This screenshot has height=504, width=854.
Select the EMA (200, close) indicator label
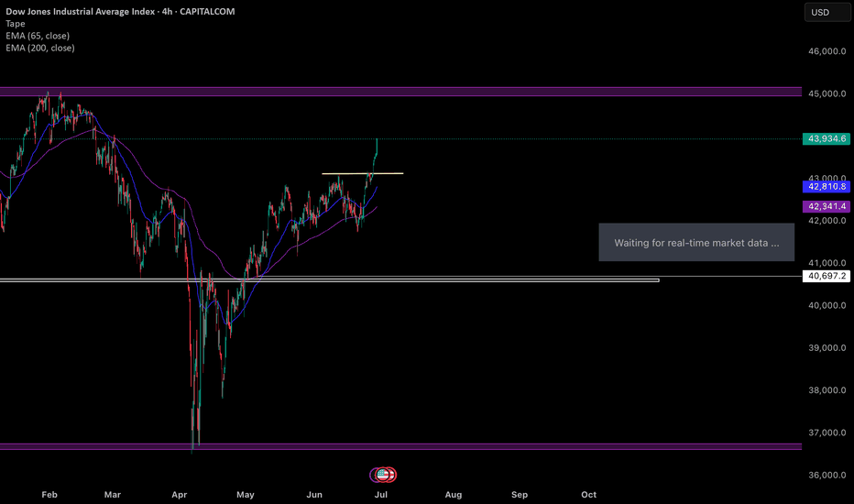(40, 48)
